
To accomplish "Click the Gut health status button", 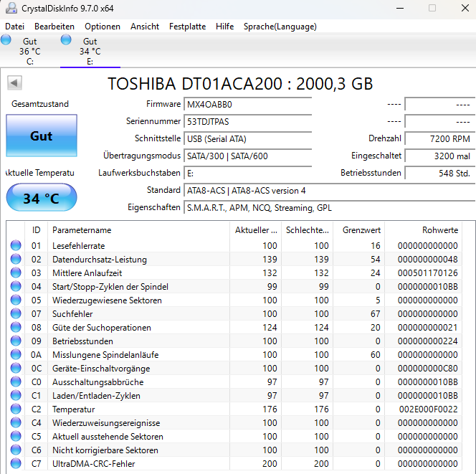I will pyautogui.click(x=42, y=136).
